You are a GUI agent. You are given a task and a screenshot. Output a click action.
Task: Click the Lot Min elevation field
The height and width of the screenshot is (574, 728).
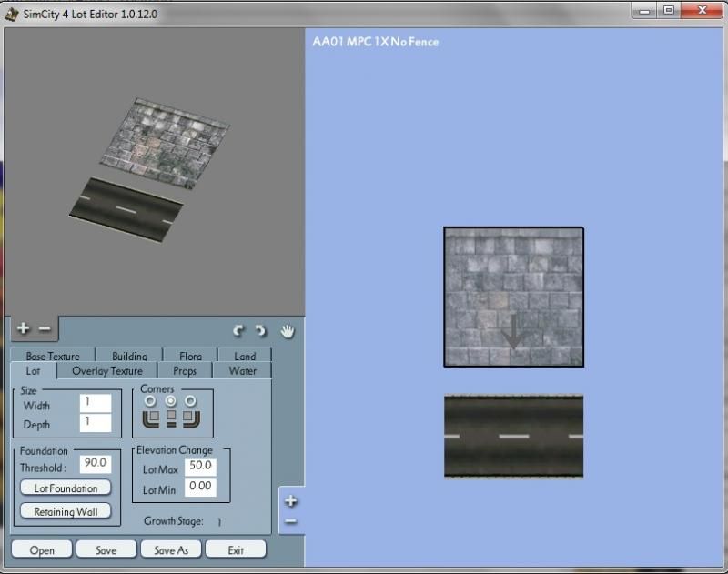200,488
